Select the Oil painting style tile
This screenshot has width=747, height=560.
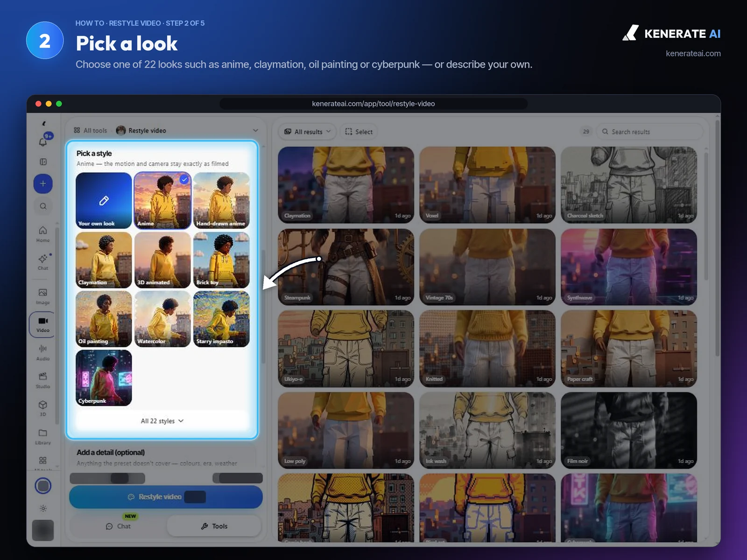(104, 319)
